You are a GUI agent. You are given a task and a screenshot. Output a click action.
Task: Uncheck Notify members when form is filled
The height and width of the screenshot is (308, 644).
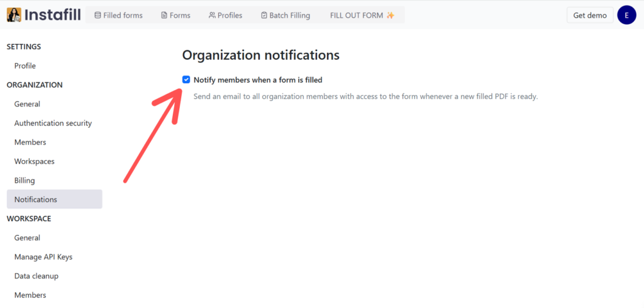coord(186,80)
